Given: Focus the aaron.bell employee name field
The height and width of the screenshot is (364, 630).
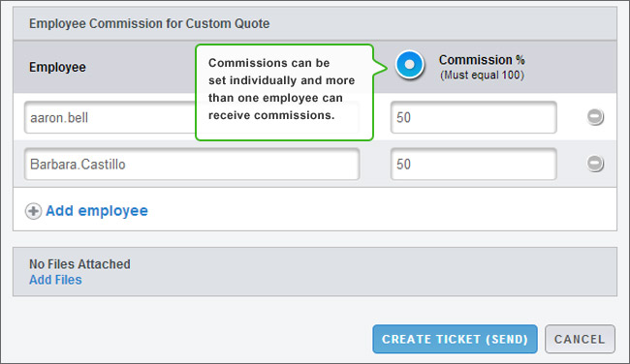Looking at the screenshot, I should [110, 117].
